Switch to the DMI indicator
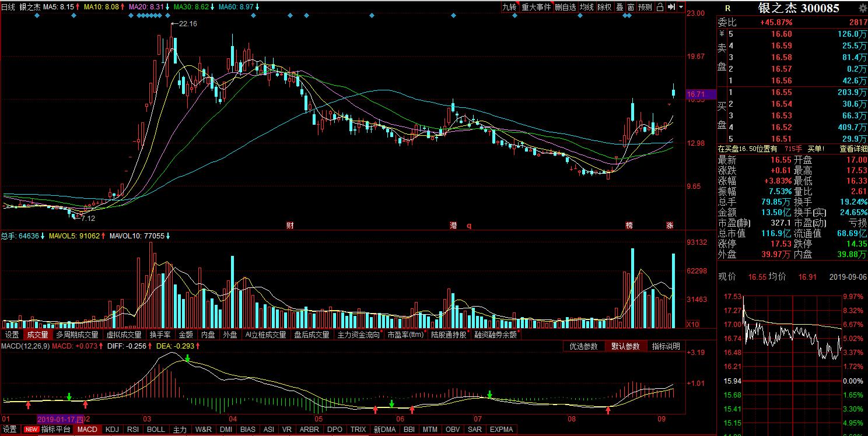This screenshot has height=436, width=868. click(x=226, y=430)
